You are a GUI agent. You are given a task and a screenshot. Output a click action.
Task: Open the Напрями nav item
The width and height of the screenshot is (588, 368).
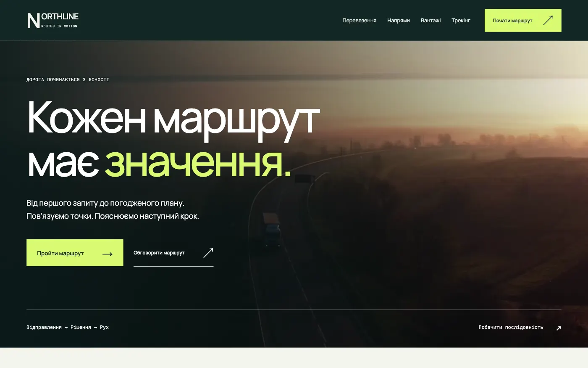coord(399,20)
